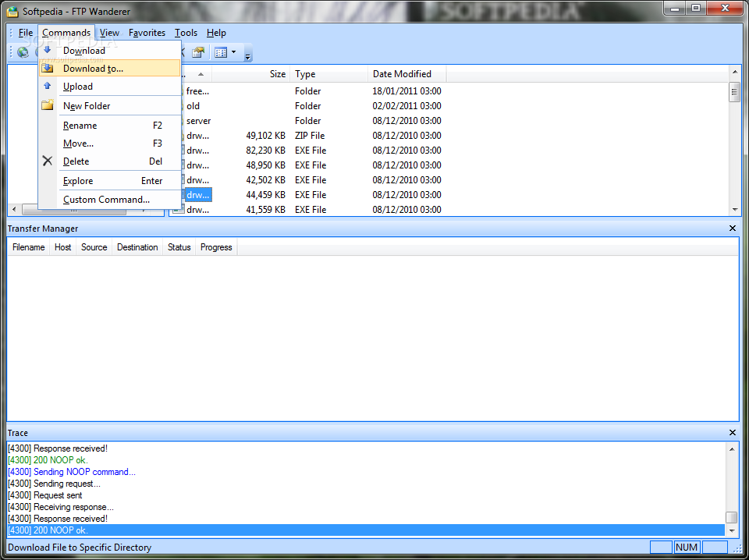This screenshot has height=560, width=749.
Task: Click the Download to folder icon
Action: click(x=48, y=69)
